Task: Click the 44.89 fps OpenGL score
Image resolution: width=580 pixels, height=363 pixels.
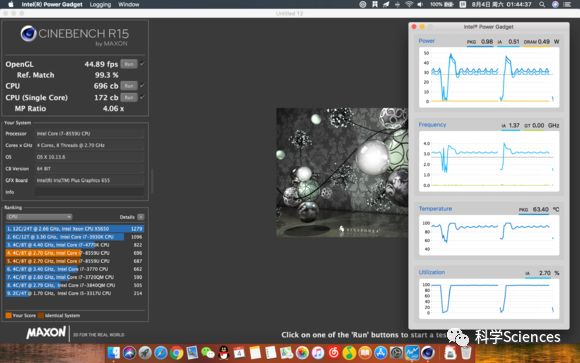Action: (x=101, y=64)
